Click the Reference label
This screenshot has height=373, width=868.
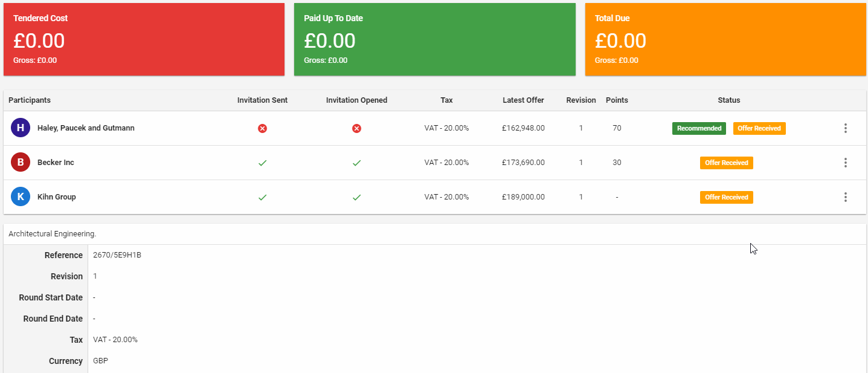(x=63, y=255)
